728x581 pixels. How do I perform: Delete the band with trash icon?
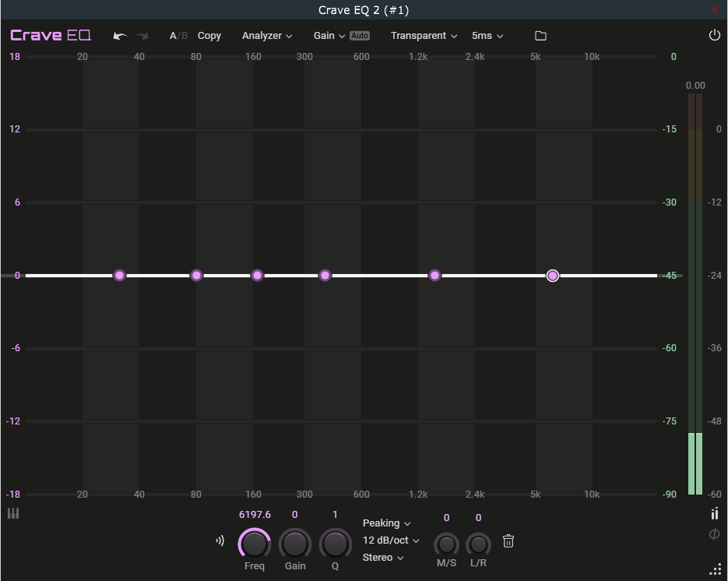[x=508, y=541]
